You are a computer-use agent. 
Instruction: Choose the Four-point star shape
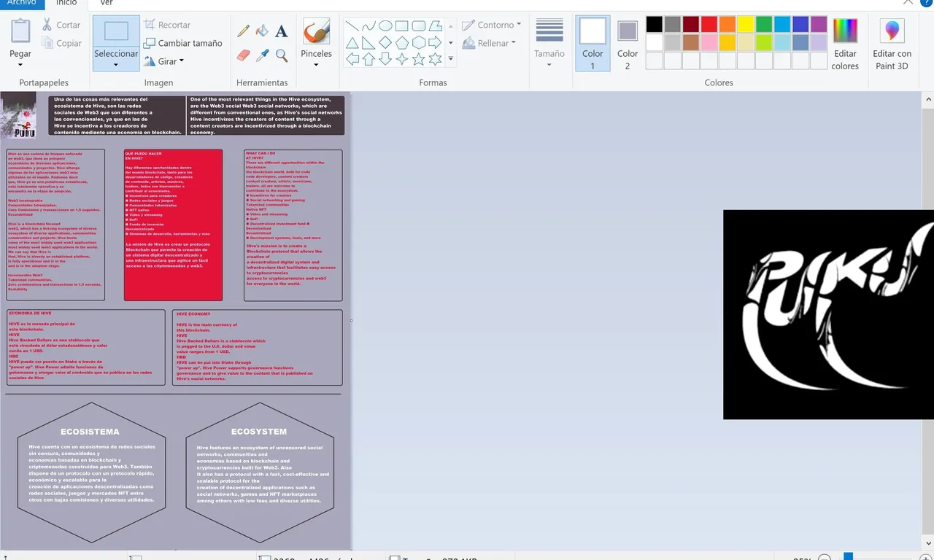(x=402, y=59)
